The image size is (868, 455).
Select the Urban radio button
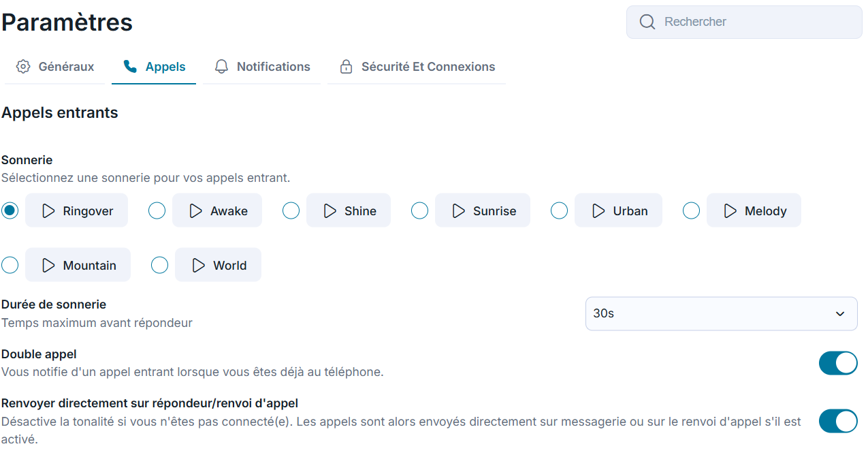(559, 211)
